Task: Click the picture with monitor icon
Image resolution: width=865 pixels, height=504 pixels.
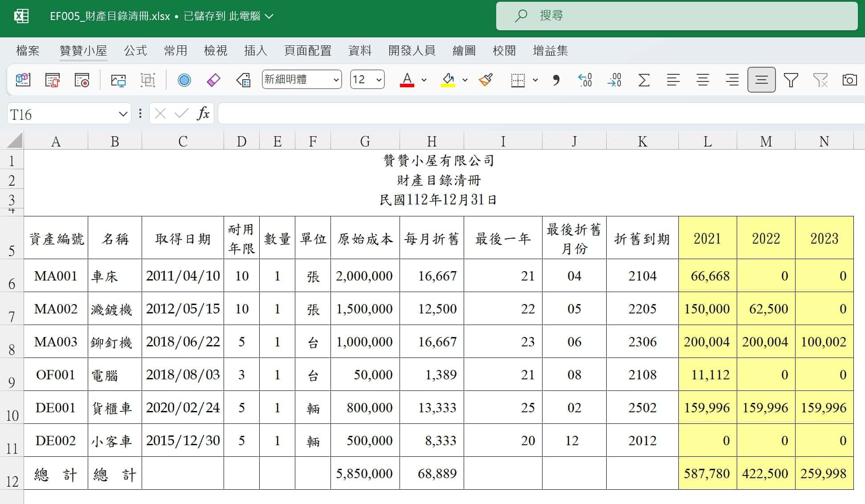Action: point(118,80)
